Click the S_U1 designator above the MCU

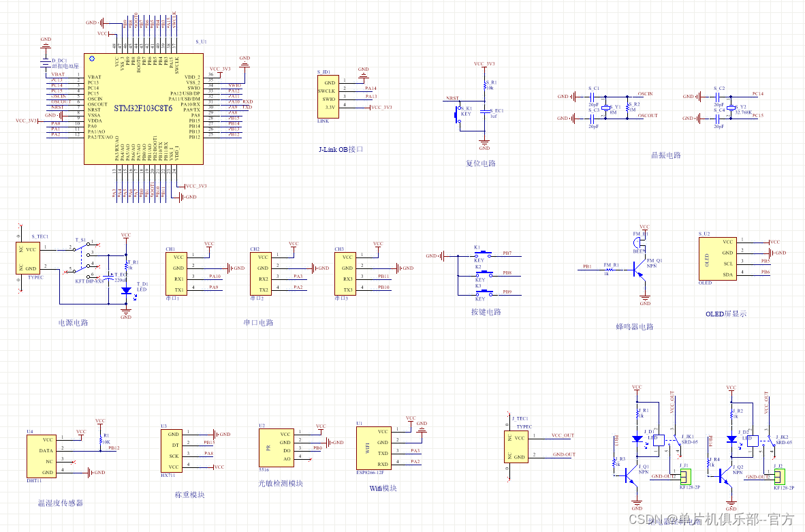pos(201,42)
